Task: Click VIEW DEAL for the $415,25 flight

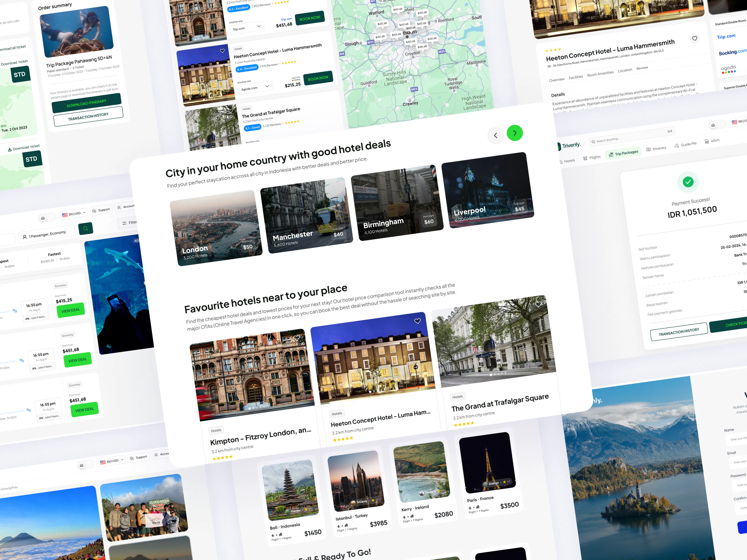Action: [x=70, y=310]
